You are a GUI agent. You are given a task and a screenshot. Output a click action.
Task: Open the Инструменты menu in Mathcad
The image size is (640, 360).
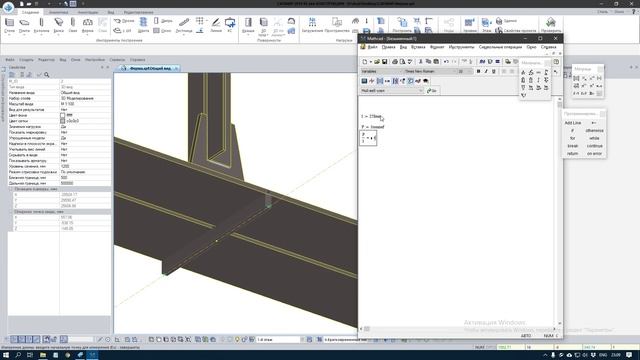pos(461,47)
